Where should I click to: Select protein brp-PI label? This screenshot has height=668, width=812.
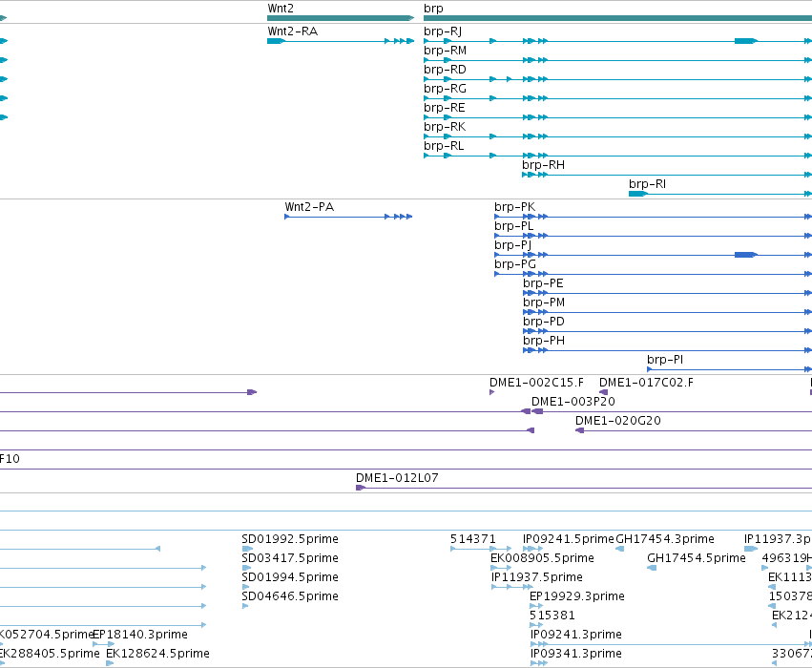[x=665, y=361]
